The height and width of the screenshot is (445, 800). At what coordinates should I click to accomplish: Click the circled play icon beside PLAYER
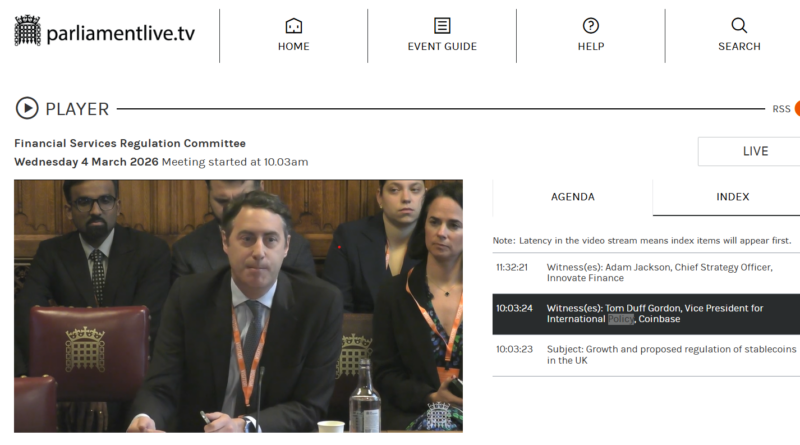[x=27, y=109]
